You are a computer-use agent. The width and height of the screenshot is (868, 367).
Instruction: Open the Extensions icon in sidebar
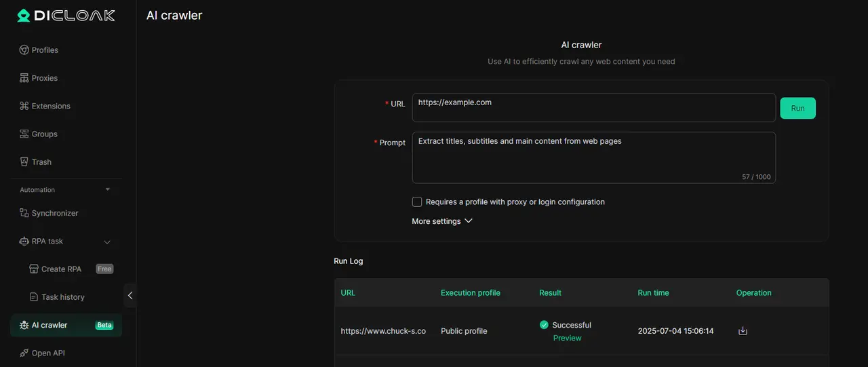tap(24, 106)
